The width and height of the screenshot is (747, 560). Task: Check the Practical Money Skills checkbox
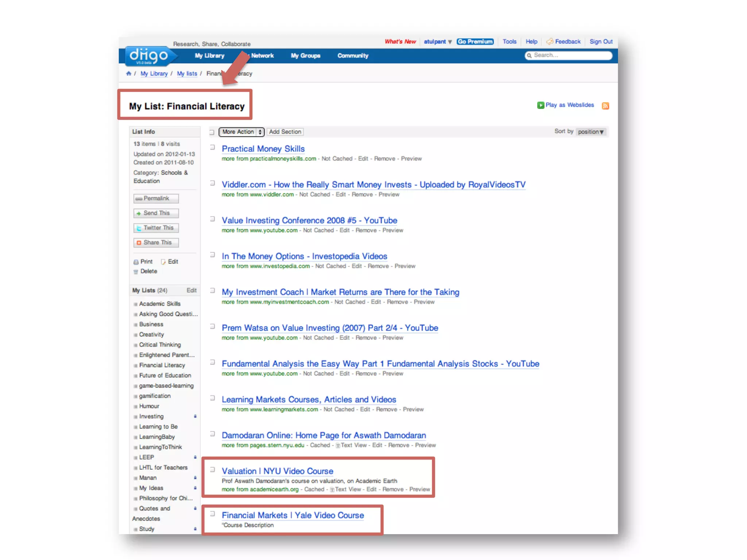212,147
